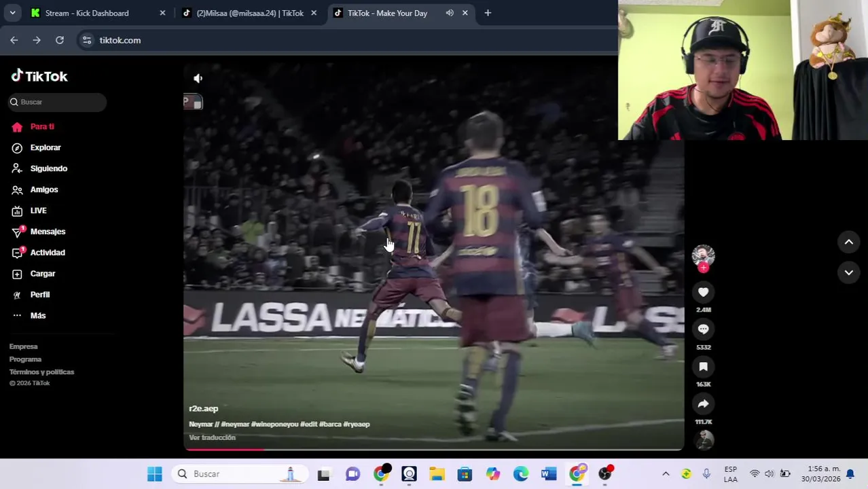Click the Empresa footer link
868x489 pixels.
tap(23, 346)
